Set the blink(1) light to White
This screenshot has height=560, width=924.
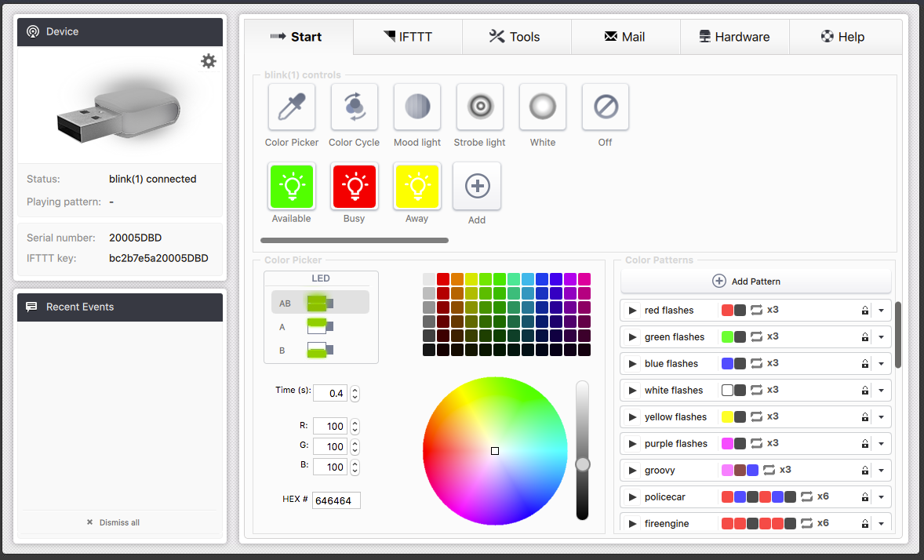point(543,107)
